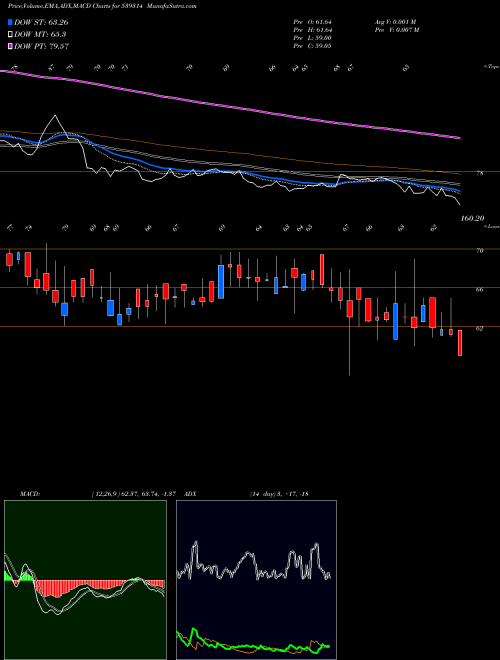Click the 'Pre L' low value line
The width and height of the screenshot is (500, 660).
click(313, 38)
